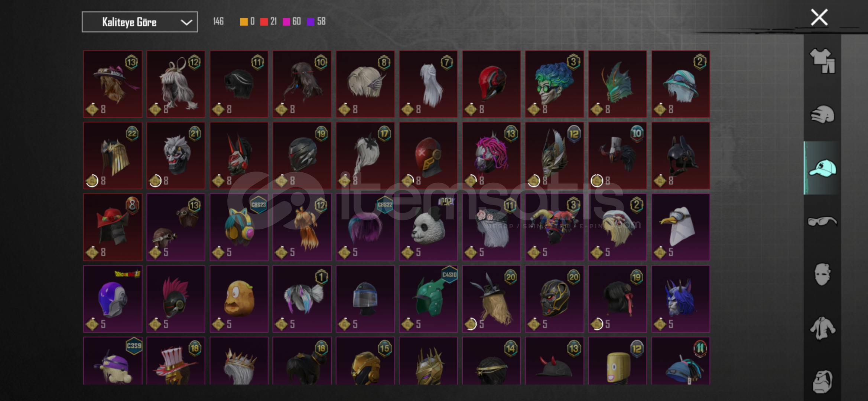Pick the red rose hat item
The image size is (868, 401).
113,227
